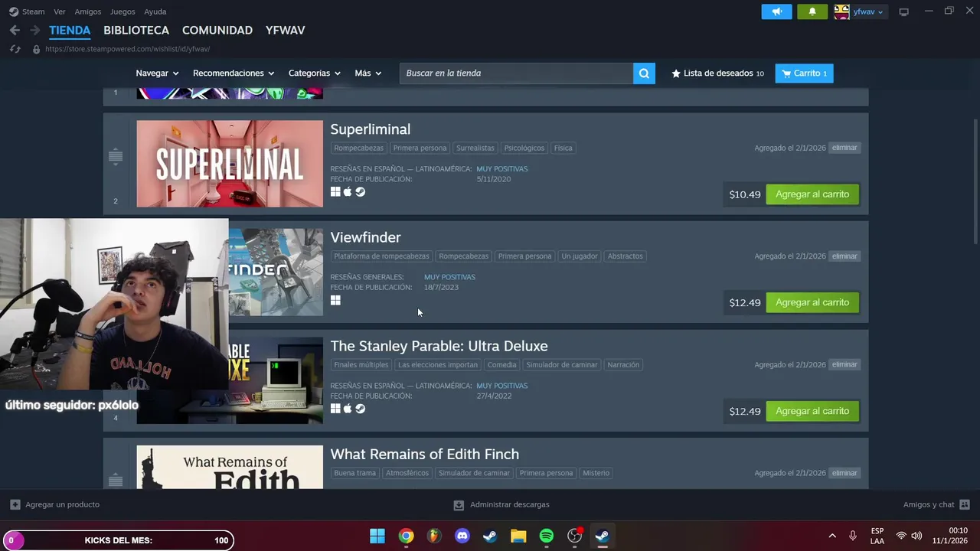This screenshot has height=551, width=980.
Task: Click the SteamOS icon on Superliminal
Action: coord(361,192)
